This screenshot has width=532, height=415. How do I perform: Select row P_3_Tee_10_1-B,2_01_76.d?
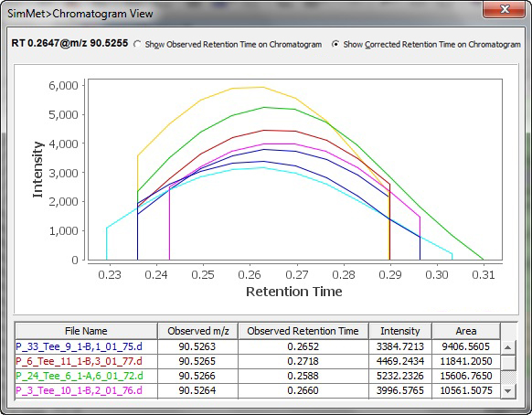tap(258, 390)
